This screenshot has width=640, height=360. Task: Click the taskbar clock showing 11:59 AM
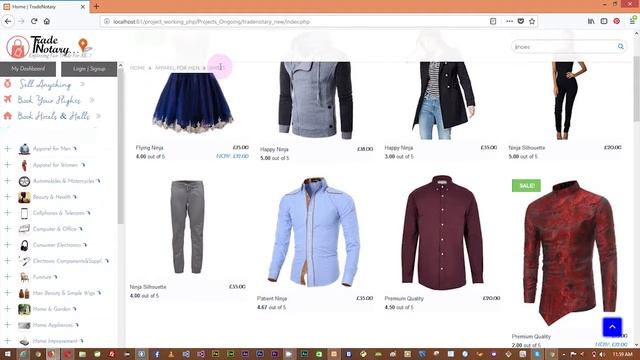(x=622, y=354)
